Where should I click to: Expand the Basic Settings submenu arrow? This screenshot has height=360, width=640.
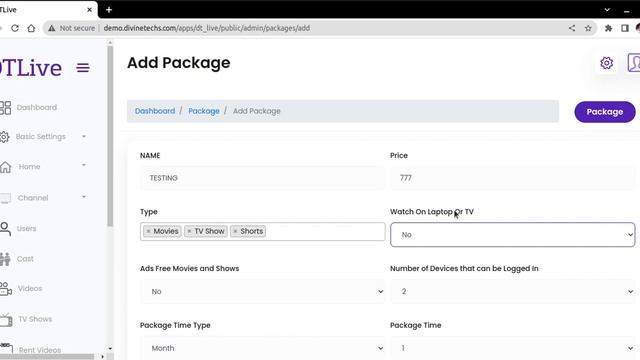pyautogui.click(x=84, y=136)
